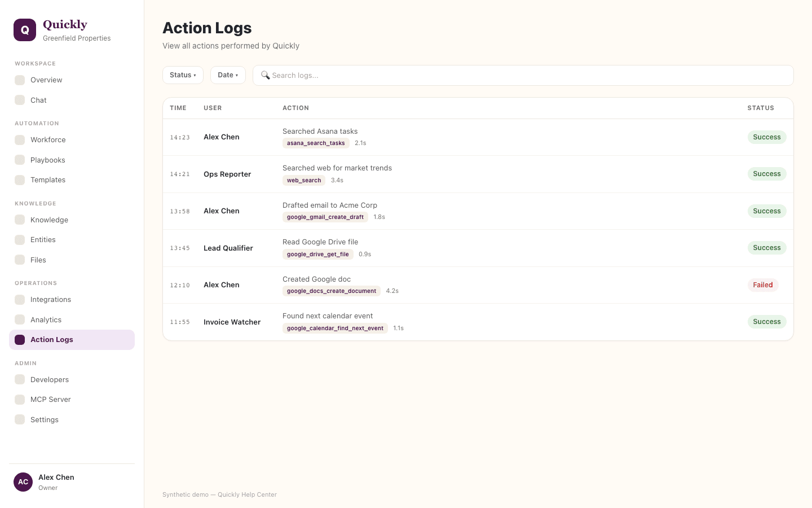Click "Created Google doc" entry

(316, 279)
